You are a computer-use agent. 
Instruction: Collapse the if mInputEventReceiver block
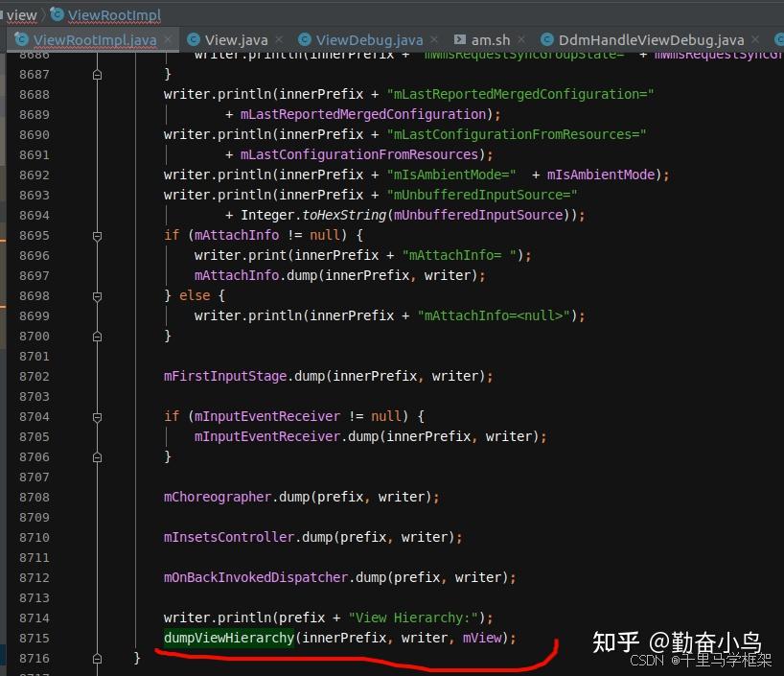pos(97,416)
